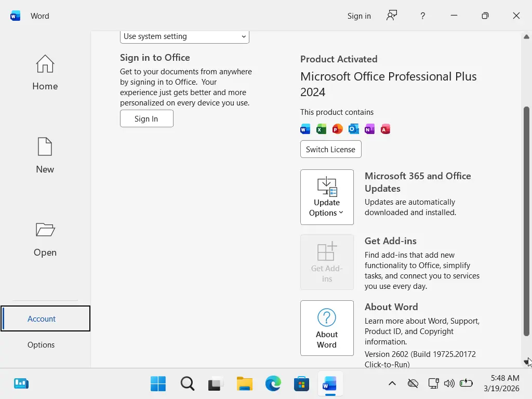
Task: Open the About Word button
Action: tap(327, 328)
